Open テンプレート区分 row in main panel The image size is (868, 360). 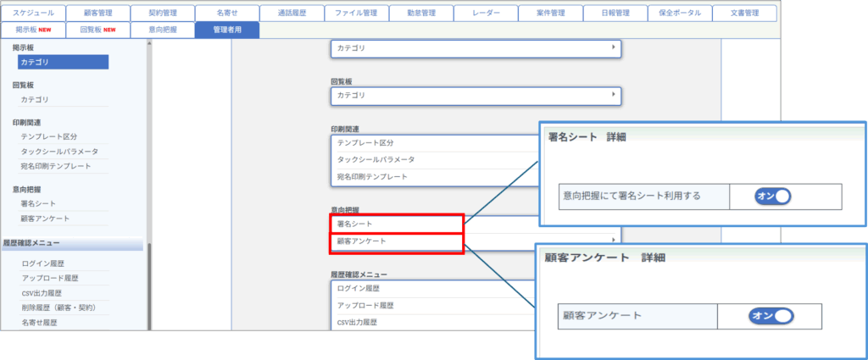(x=365, y=143)
